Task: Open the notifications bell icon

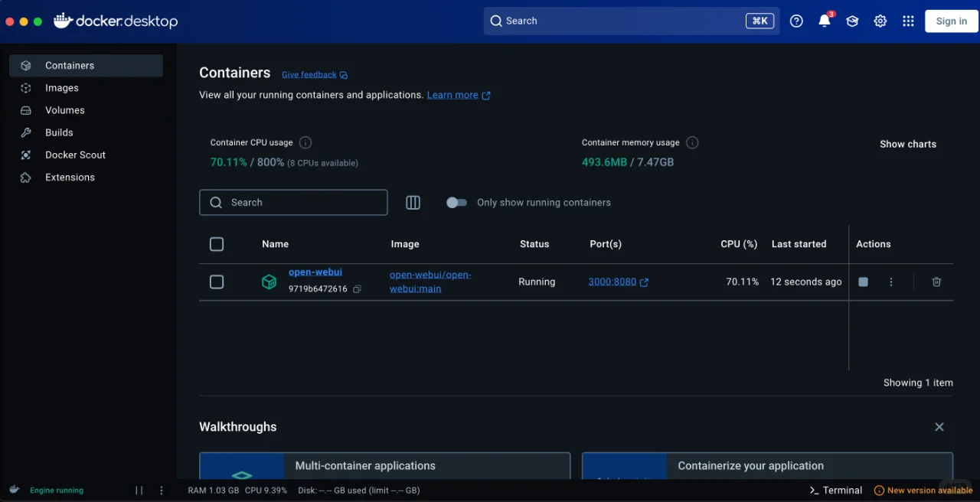Action: click(825, 21)
